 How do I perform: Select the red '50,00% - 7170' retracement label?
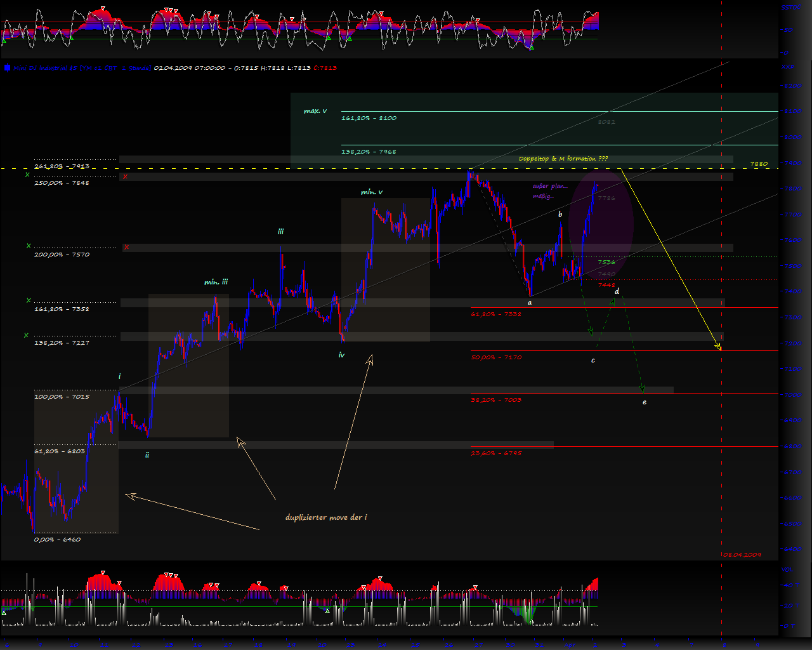(496, 357)
